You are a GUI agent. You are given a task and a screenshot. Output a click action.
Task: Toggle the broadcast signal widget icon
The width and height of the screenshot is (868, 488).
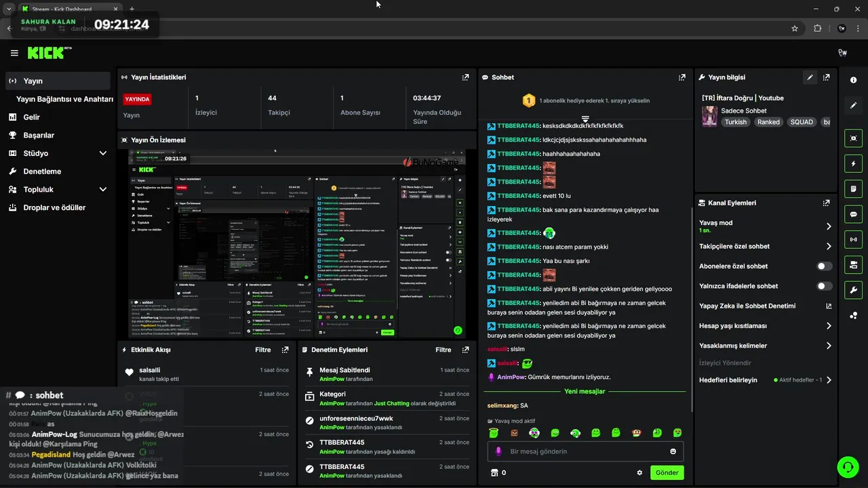[853, 239]
